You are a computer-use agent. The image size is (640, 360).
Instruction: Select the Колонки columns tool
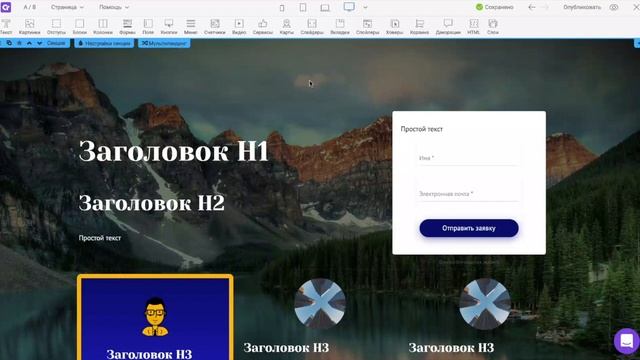(x=103, y=27)
